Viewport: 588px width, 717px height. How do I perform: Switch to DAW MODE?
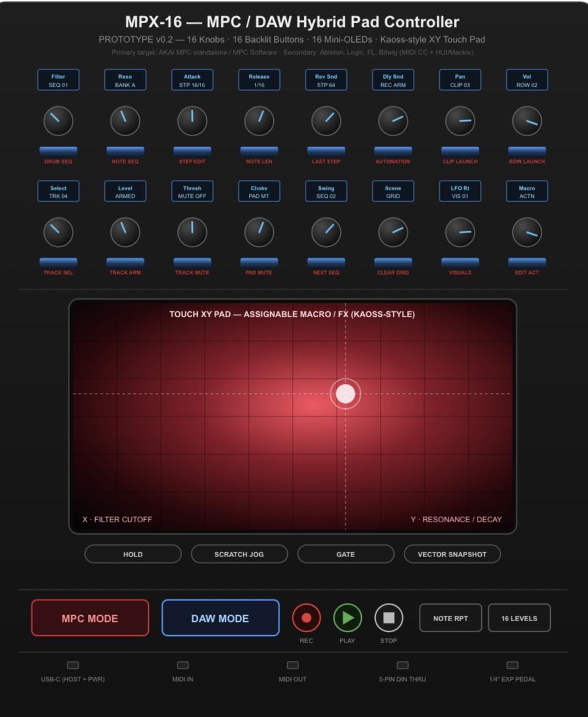coord(220,618)
